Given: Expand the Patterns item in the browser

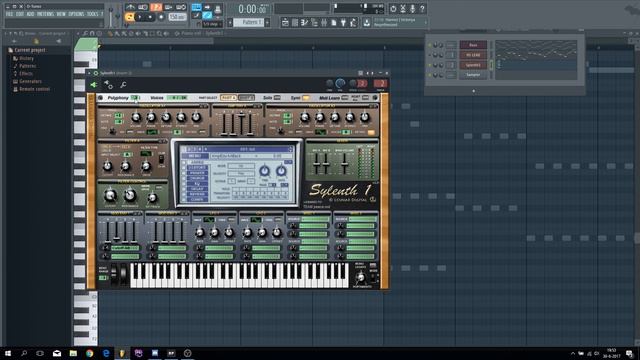Looking at the screenshot, I should pos(27,66).
